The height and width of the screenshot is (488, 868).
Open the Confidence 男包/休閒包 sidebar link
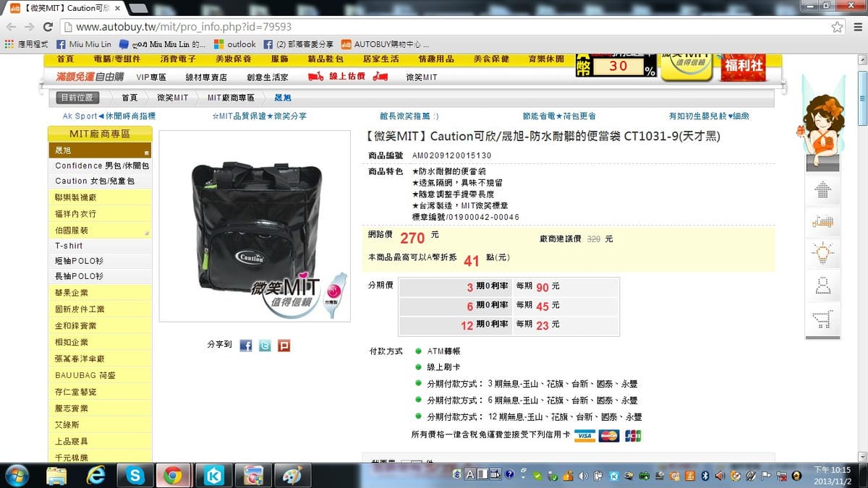pos(101,166)
